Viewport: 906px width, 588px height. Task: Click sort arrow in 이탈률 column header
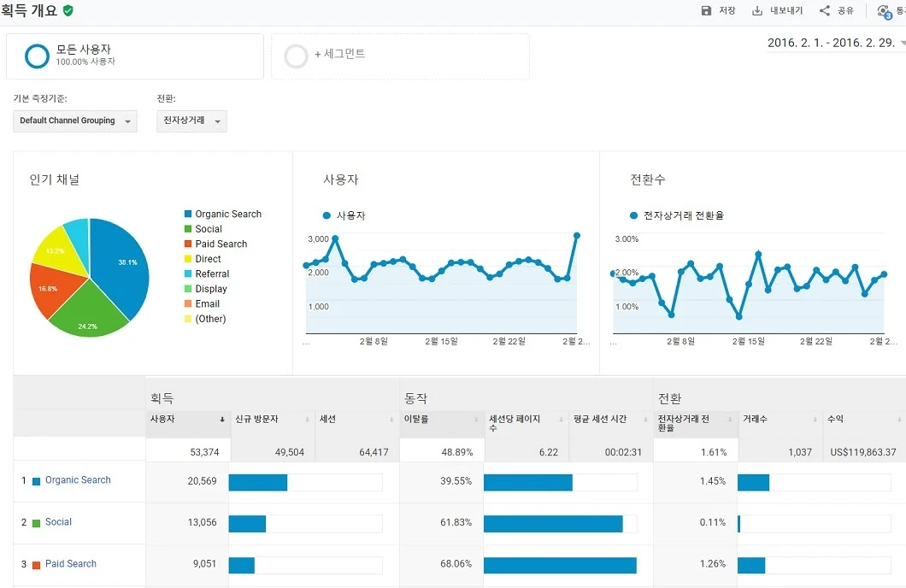click(476, 420)
